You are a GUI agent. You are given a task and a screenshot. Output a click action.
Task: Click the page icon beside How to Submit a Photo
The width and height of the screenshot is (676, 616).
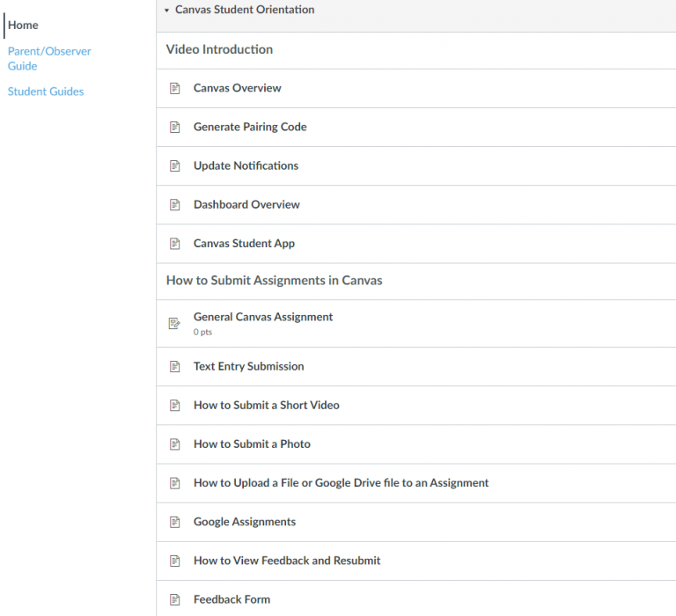[174, 444]
